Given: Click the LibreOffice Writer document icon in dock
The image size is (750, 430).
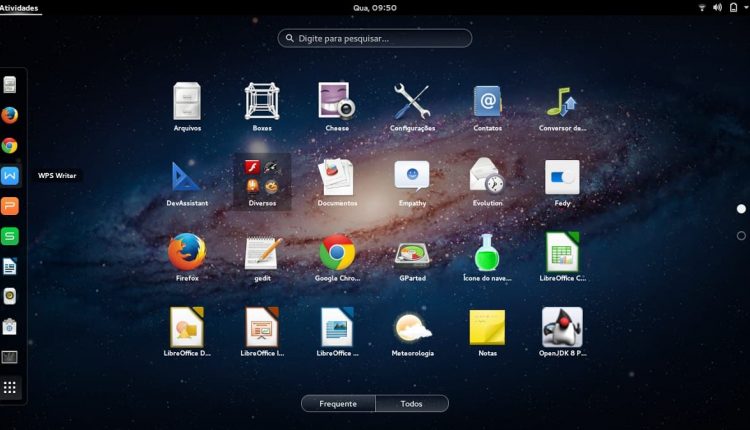Looking at the screenshot, I should pyautogui.click(x=10, y=266).
